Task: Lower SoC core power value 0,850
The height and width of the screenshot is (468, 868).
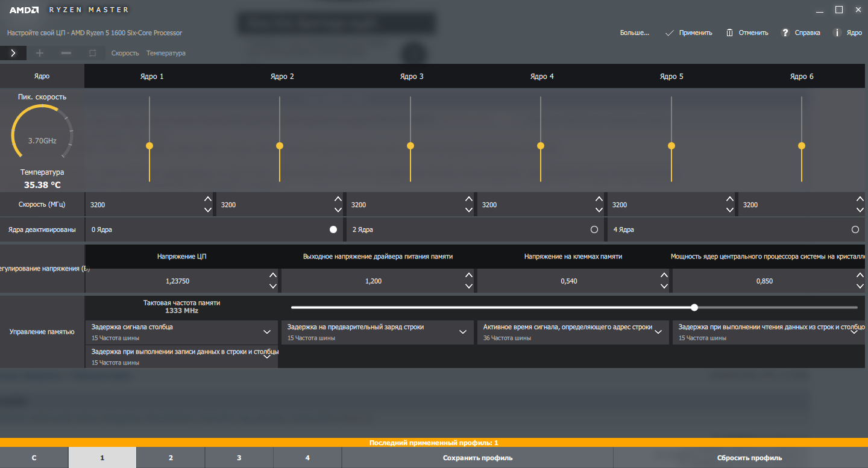Action: [x=860, y=286]
